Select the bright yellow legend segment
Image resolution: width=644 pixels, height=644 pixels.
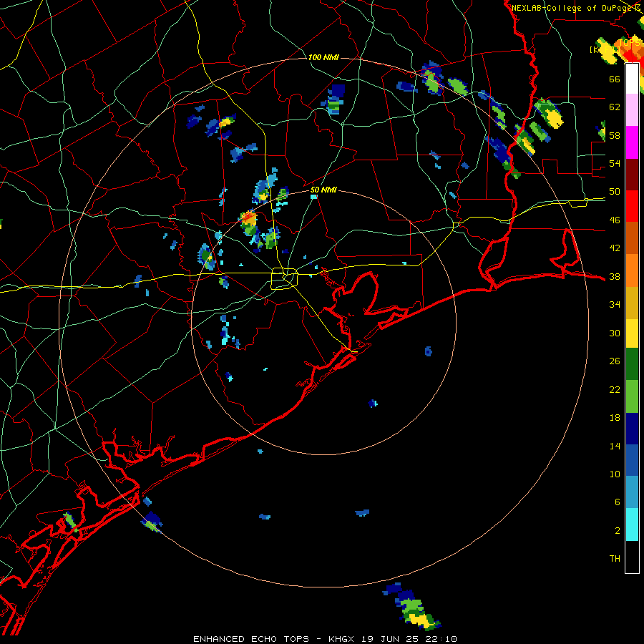pyautogui.click(x=632, y=333)
